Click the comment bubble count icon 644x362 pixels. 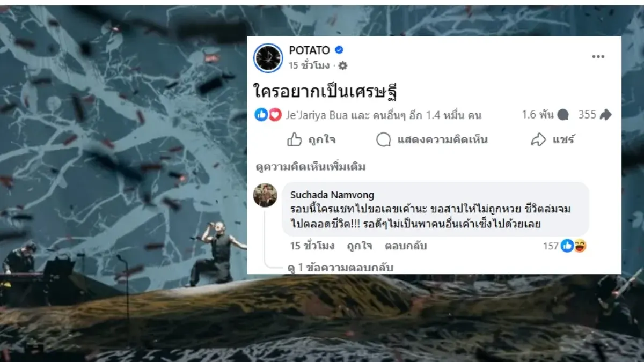coord(563,115)
